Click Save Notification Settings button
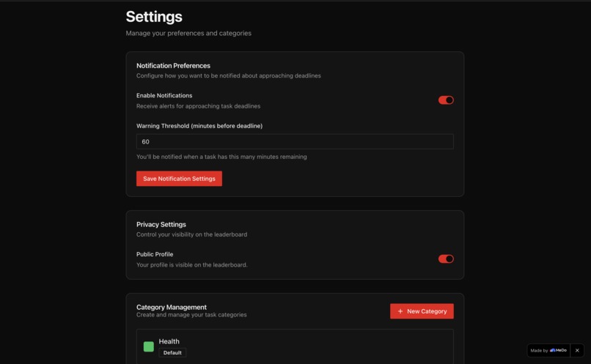Screen dimensions: 591x364 [179, 179]
